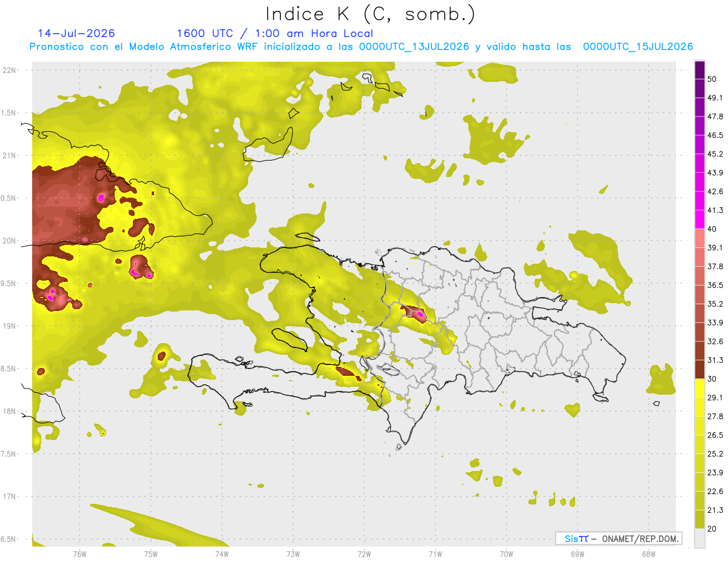Click the colorbar value label 41.3

click(716, 210)
